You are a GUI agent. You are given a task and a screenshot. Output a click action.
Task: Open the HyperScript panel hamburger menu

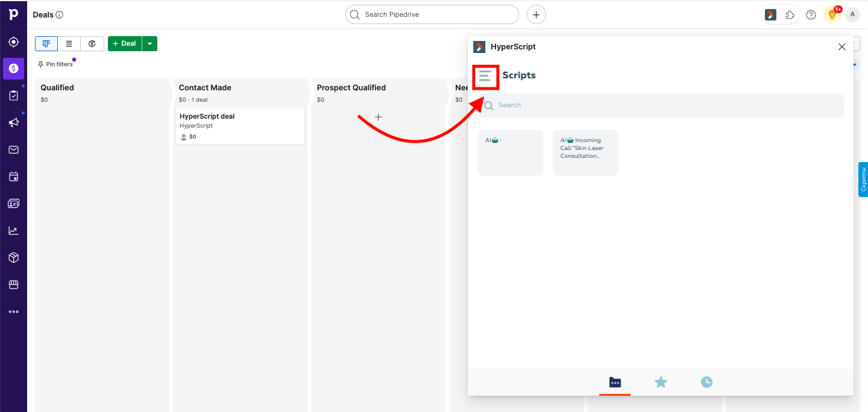click(x=485, y=76)
